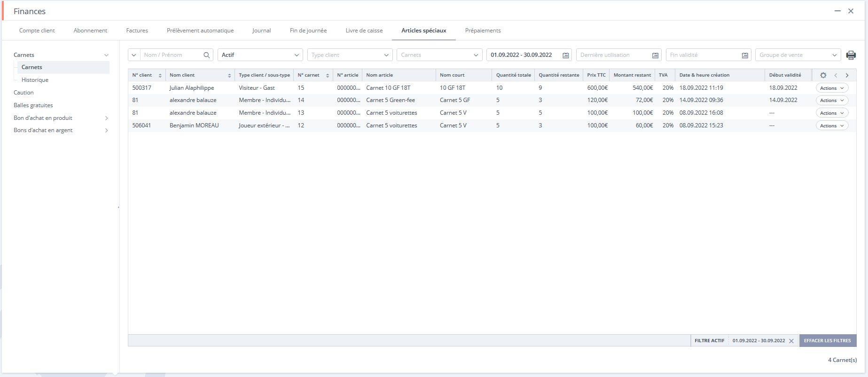The width and height of the screenshot is (868, 377).
Task: Open Prélèvement automatique tab
Action: coord(200,31)
